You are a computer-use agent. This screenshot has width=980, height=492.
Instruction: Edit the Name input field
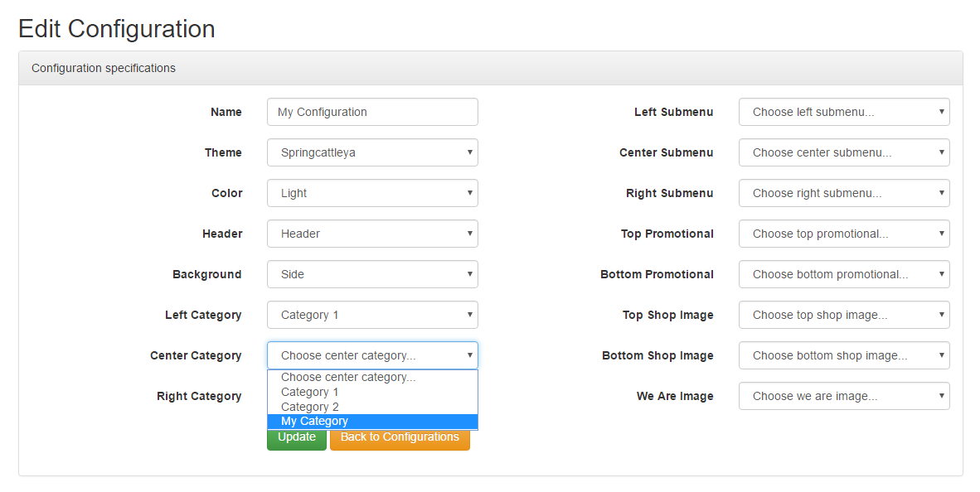[372, 112]
